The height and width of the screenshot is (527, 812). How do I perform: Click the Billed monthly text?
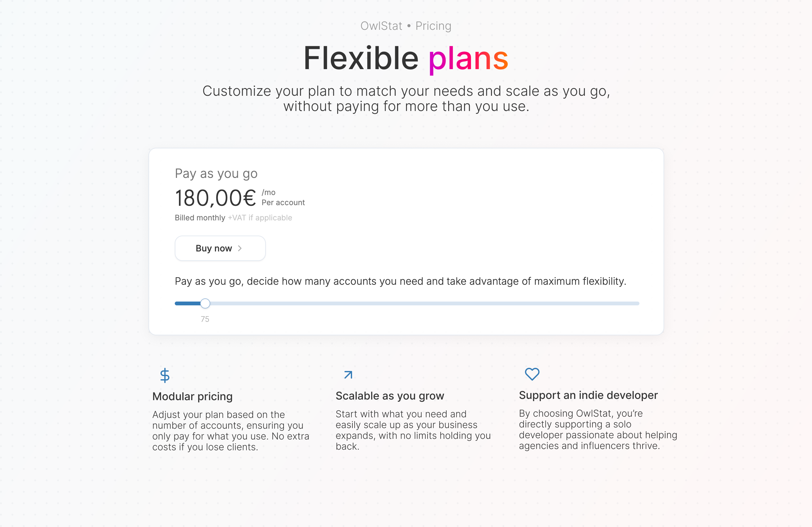(x=200, y=218)
